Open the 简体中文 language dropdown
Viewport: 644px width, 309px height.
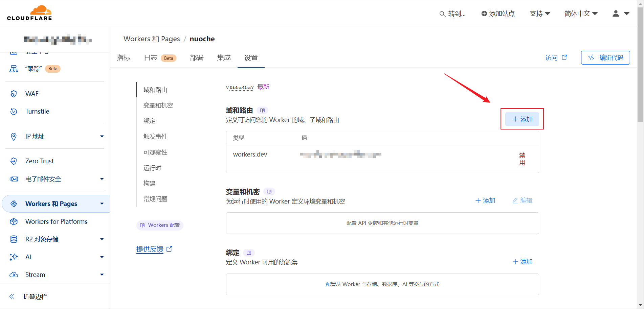[581, 14]
